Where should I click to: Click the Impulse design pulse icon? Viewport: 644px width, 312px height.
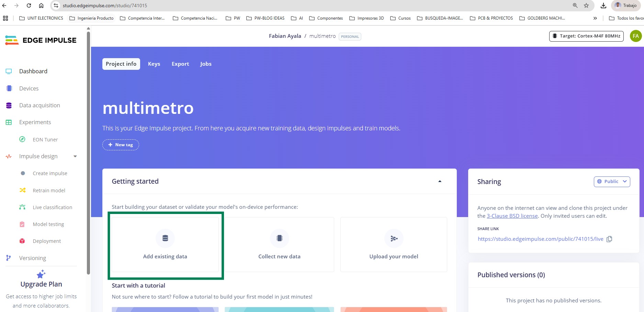pos(9,156)
